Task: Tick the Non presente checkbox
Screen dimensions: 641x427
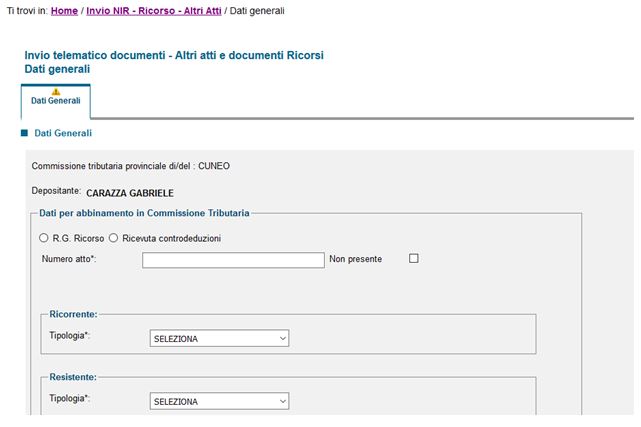Action: [x=414, y=258]
